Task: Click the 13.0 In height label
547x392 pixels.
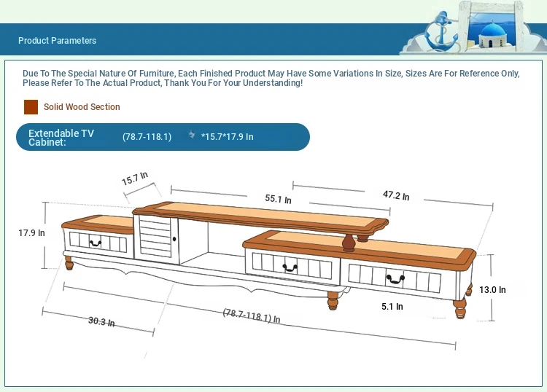Action: [492, 289]
